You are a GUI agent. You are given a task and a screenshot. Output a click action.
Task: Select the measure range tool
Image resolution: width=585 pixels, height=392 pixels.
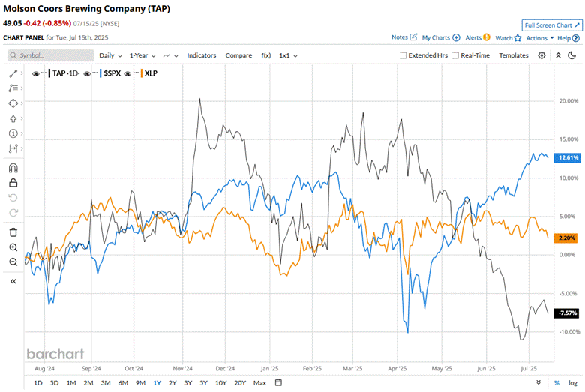click(13, 148)
